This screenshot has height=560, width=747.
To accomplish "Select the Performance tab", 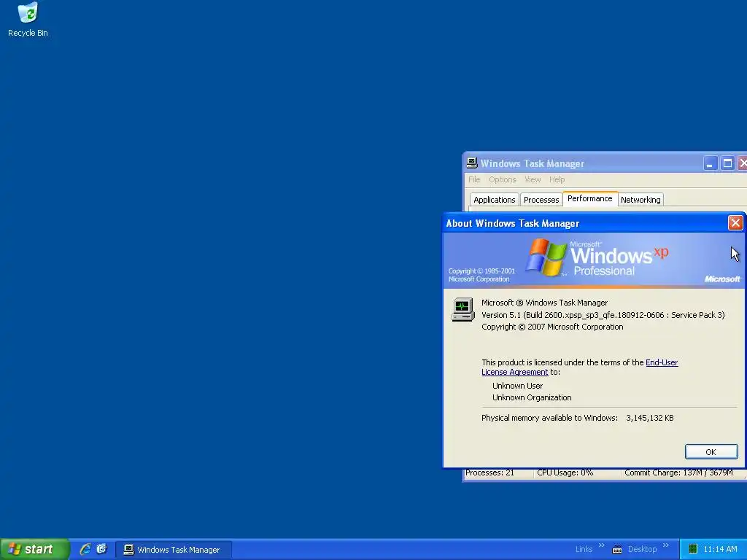I will point(589,198).
